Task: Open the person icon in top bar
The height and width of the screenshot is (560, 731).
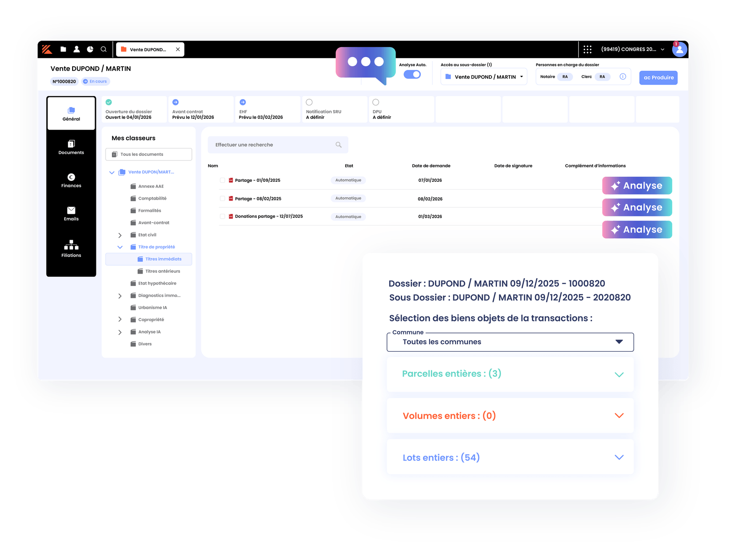Action: [x=77, y=49]
